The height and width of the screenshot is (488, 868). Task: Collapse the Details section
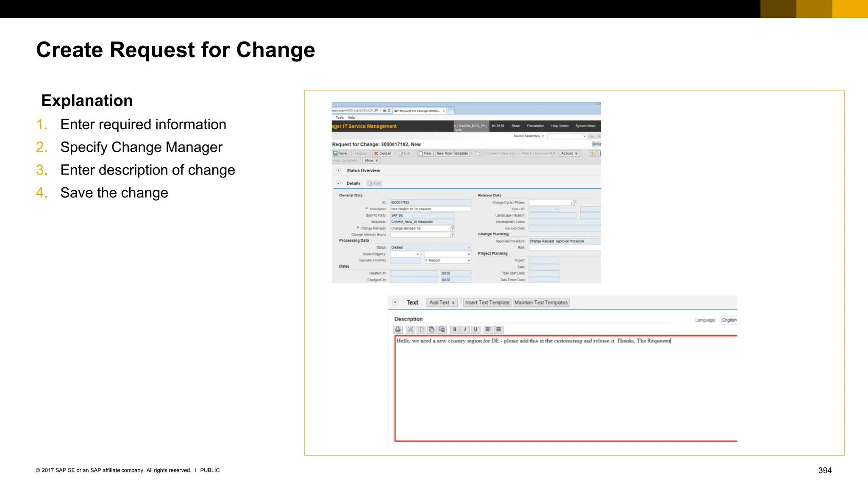(x=338, y=183)
